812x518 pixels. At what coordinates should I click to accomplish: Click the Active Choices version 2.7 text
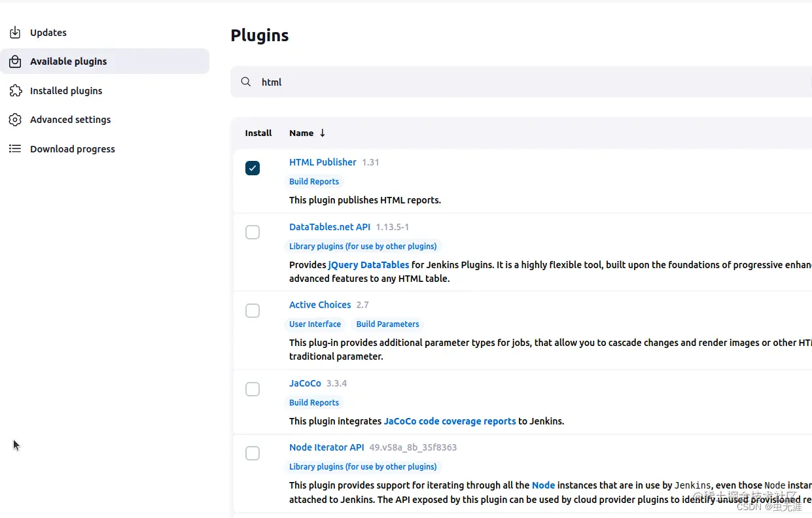tap(362, 305)
